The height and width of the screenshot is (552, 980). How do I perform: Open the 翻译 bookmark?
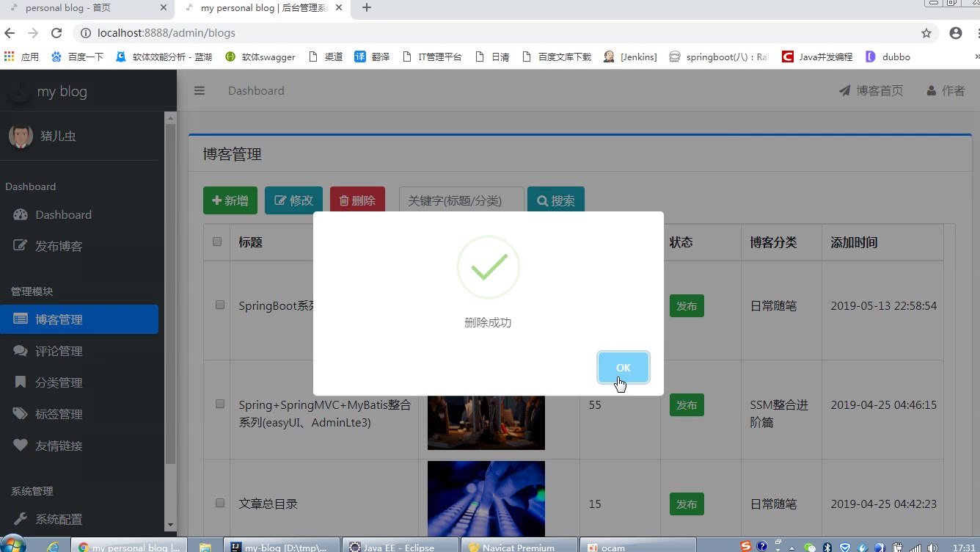click(372, 57)
